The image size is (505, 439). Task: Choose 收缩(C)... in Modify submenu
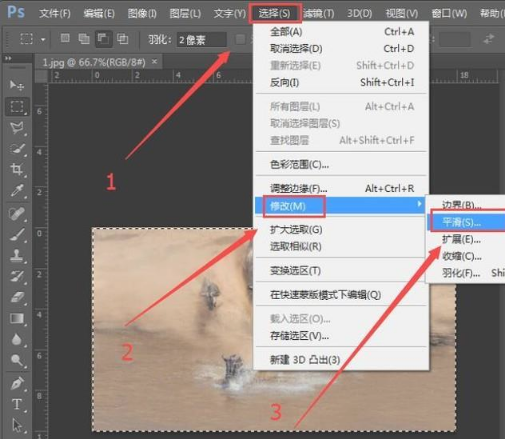point(466,256)
